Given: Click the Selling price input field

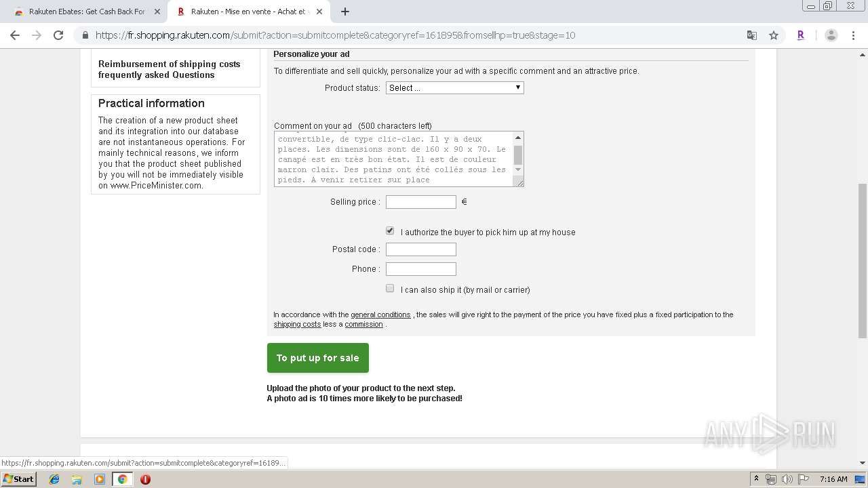Looking at the screenshot, I should pyautogui.click(x=421, y=202).
